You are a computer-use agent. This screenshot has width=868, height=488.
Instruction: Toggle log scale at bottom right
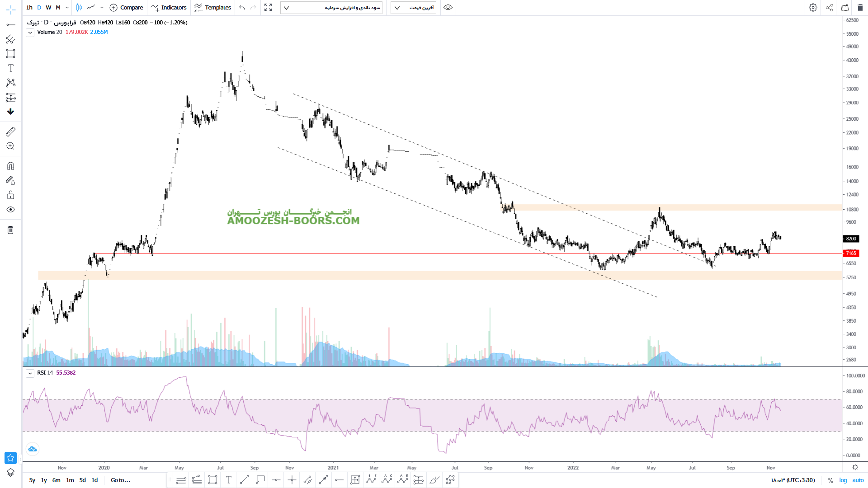(x=843, y=480)
